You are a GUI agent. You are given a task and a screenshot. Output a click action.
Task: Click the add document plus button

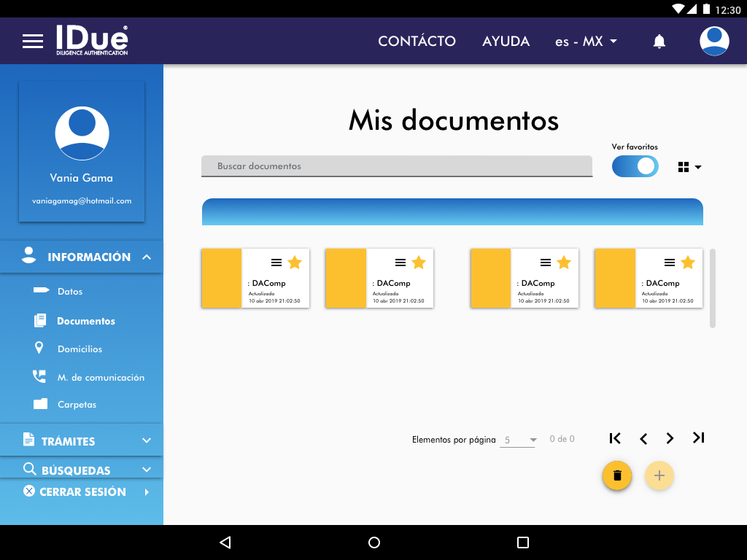[x=659, y=475]
